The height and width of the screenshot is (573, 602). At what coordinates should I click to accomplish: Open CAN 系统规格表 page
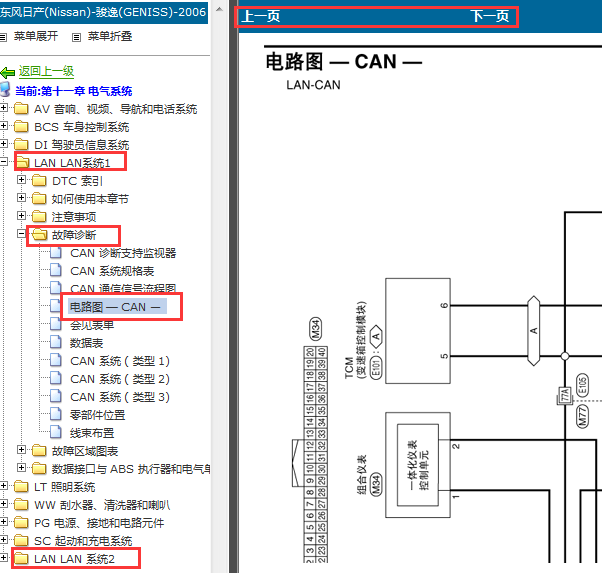(112, 271)
